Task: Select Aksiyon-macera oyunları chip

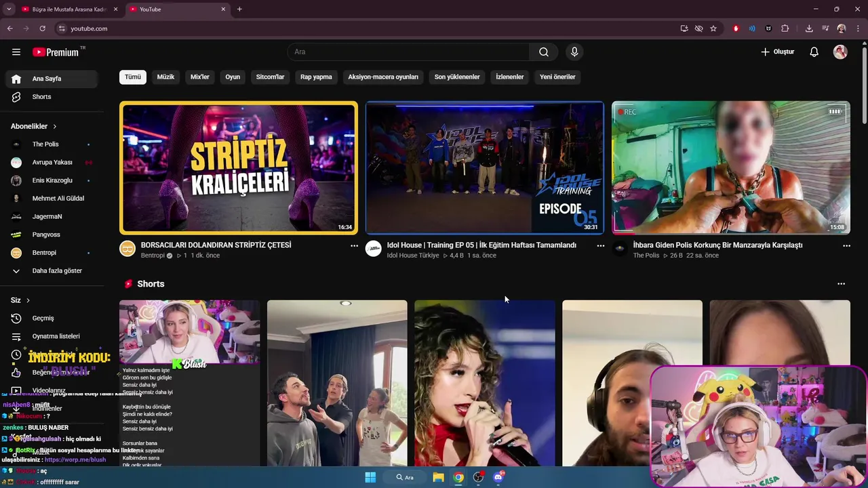Action: (383, 77)
